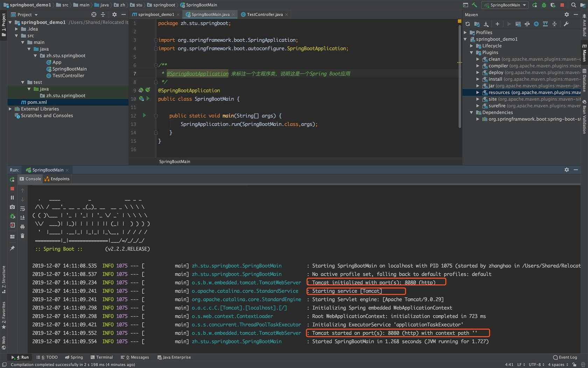Open the Project view selector dropdown
Image resolution: width=588 pixels, height=368 pixels.
point(24,15)
